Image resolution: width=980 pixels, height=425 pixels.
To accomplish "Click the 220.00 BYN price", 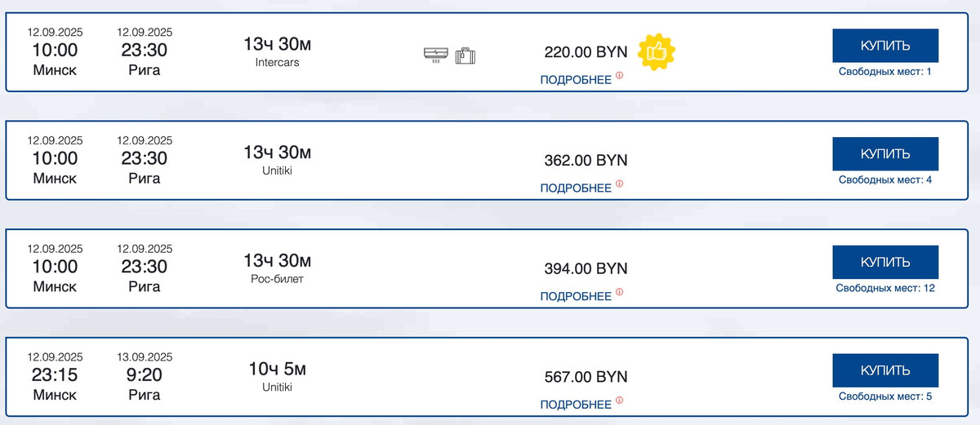I will [586, 52].
